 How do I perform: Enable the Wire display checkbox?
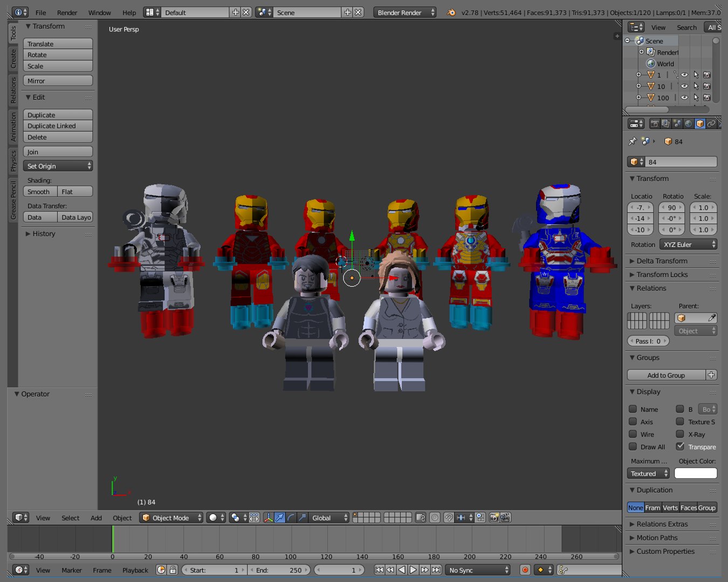tap(633, 434)
